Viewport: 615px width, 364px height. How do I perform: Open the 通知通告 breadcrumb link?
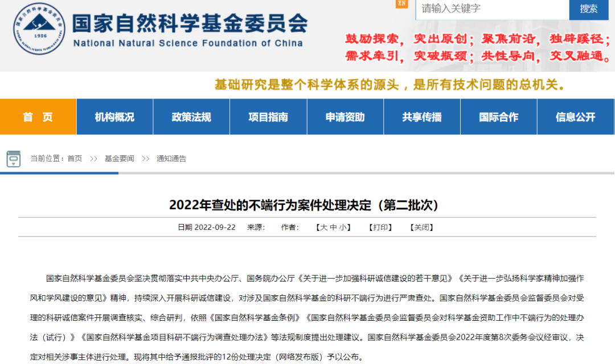[171, 159]
